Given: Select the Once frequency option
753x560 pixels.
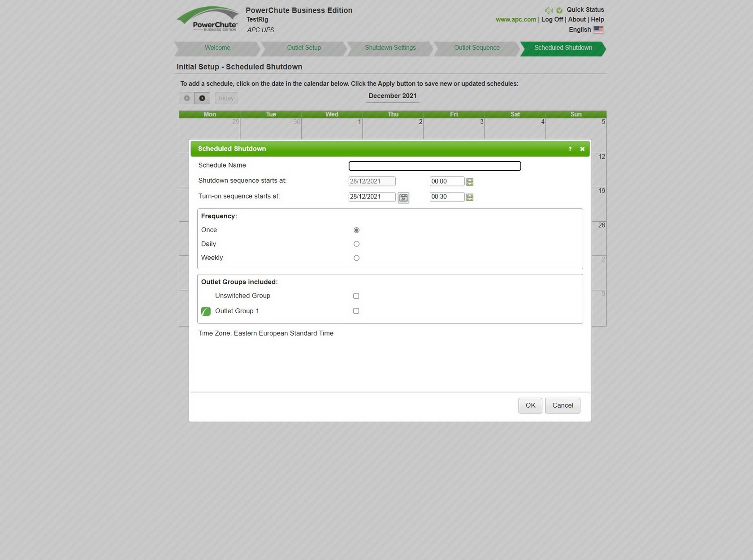Looking at the screenshot, I should (356, 230).
